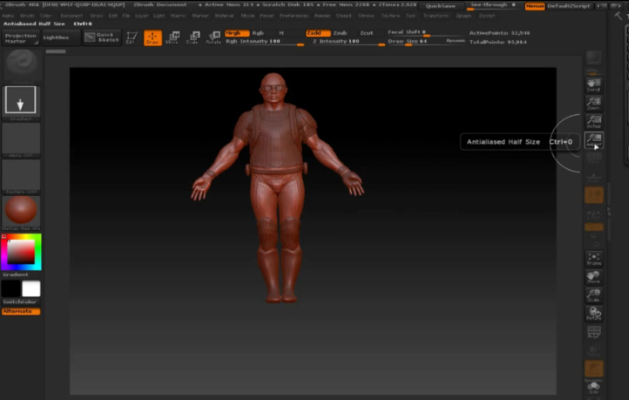The height and width of the screenshot is (400, 629).
Task: Set canvas to Actual size
Action: click(594, 122)
